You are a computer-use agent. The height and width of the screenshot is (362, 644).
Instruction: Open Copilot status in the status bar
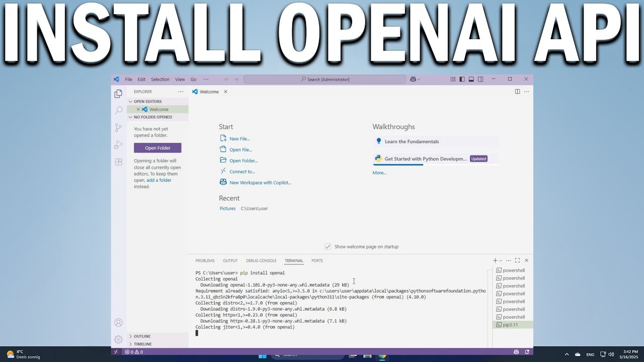click(x=516, y=352)
